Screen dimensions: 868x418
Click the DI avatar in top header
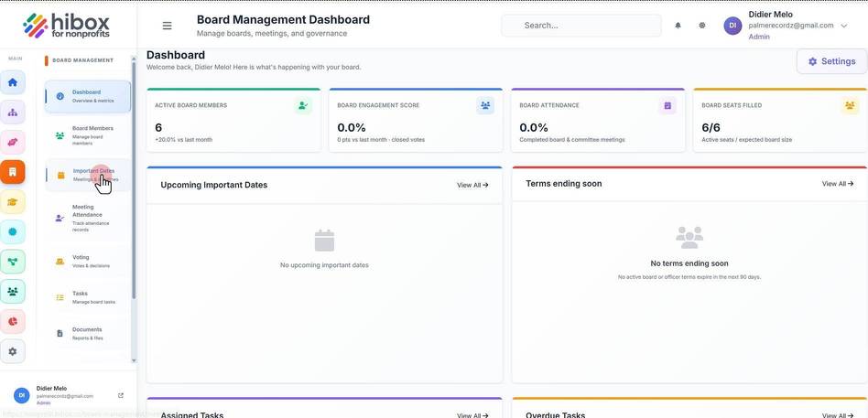click(732, 26)
